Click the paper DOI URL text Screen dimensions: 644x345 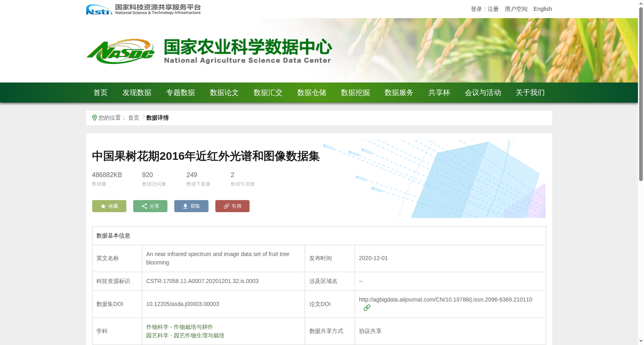[x=446, y=300]
